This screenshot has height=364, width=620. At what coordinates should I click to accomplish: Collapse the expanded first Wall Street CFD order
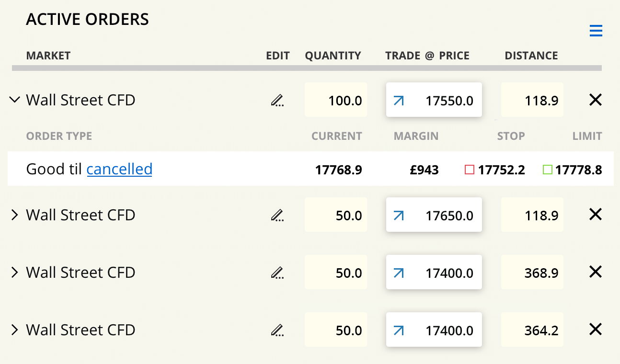[x=15, y=100]
